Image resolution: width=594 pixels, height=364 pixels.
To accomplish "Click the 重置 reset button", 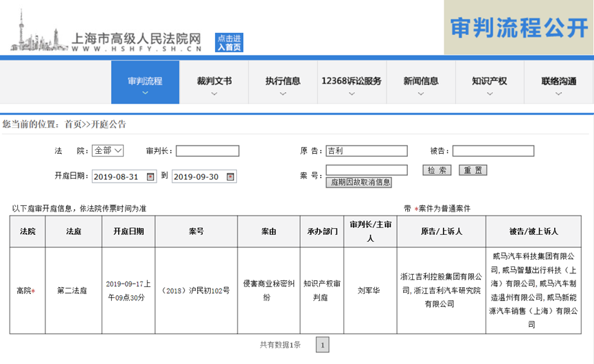I will (x=472, y=170).
